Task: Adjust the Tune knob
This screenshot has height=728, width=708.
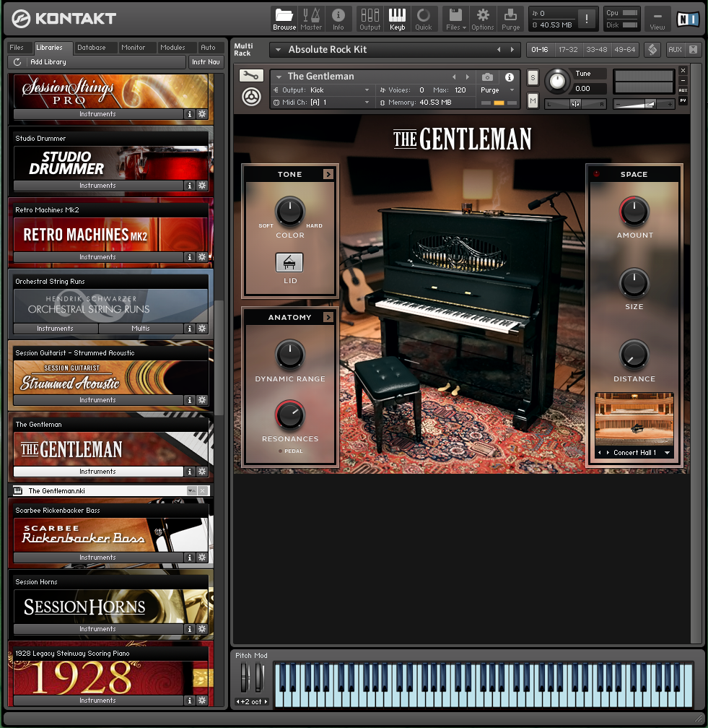Action: 557,81
